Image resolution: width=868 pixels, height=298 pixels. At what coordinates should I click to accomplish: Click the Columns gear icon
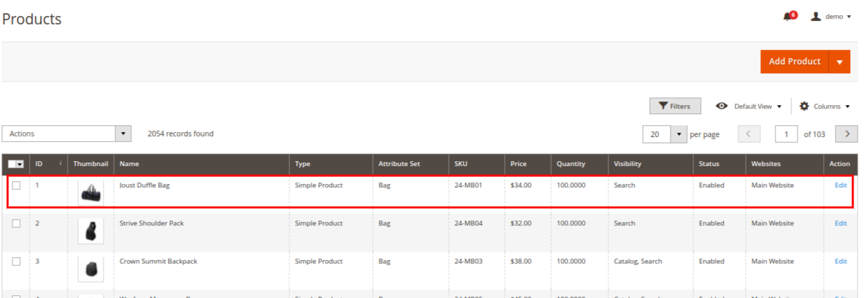point(804,106)
